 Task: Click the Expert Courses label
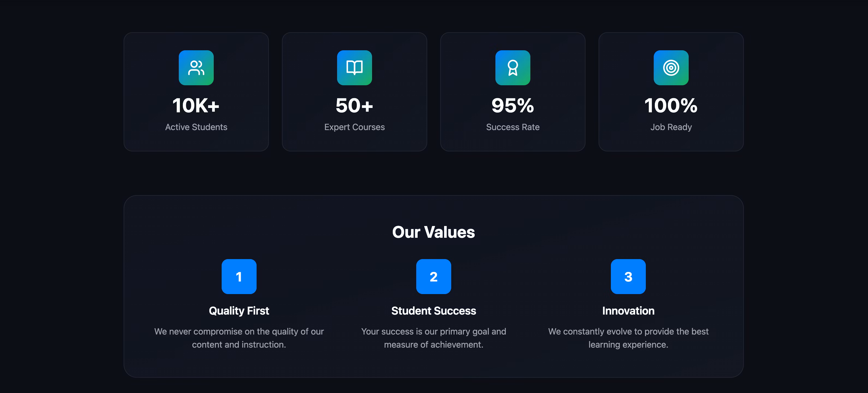click(x=355, y=127)
